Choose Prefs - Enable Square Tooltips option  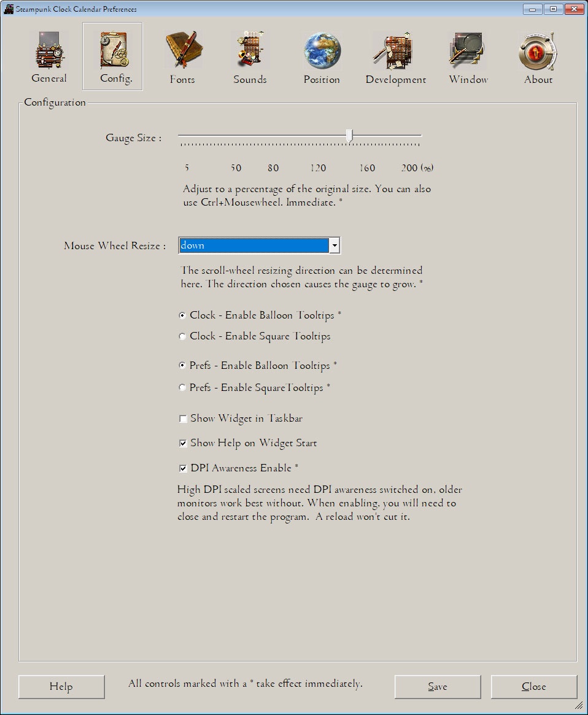point(182,387)
